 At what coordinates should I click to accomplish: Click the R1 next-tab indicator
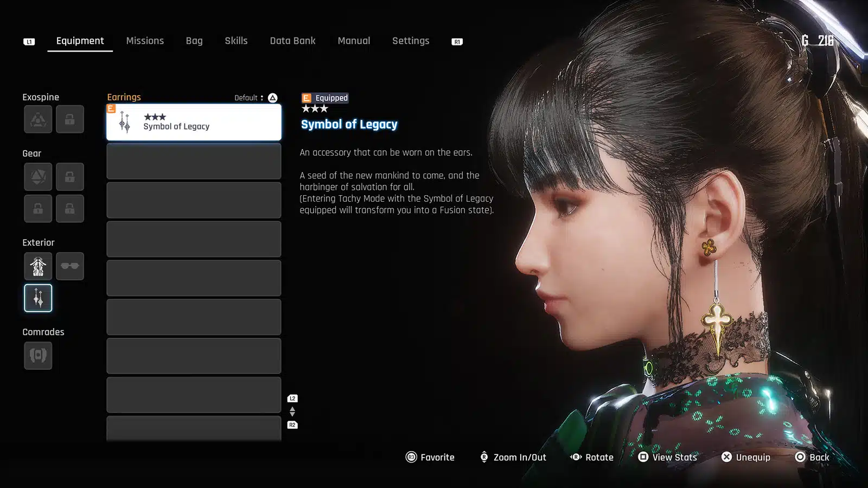coord(457,42)
